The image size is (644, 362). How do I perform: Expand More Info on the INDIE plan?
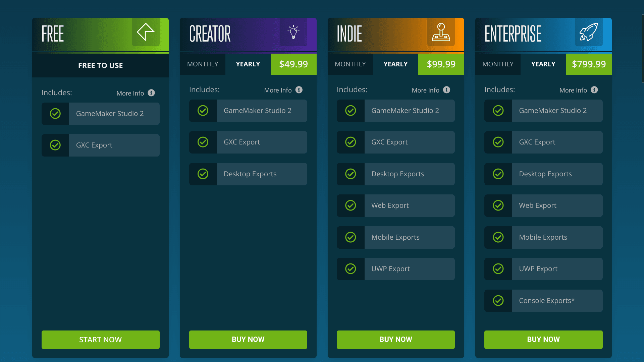[431, 90]
